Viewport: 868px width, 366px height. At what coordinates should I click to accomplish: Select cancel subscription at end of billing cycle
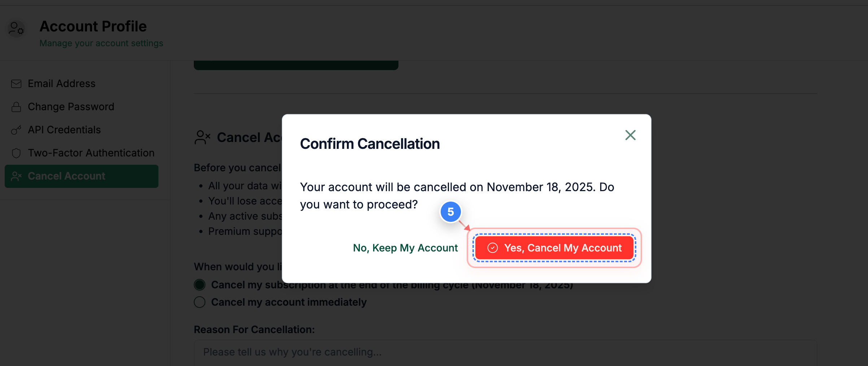[199, 285]
